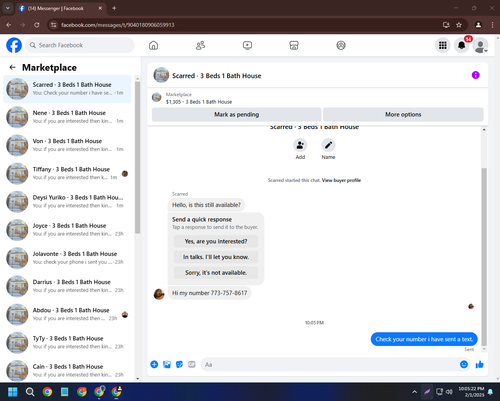500x401 pixels.
Task: Open emoji picker in message box
Action: click(464, 364)
